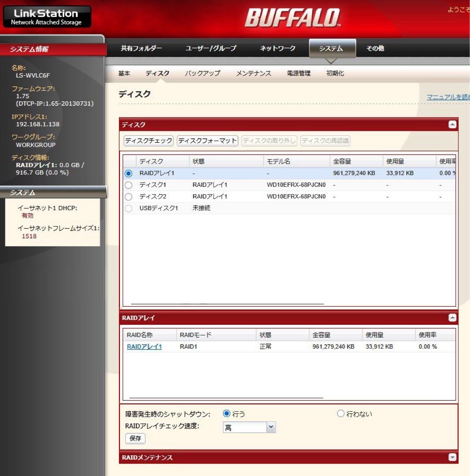Open the RAIDアレイチェック速度 dropdown
This screenshot has width=470, height=476.
(271, 427)
